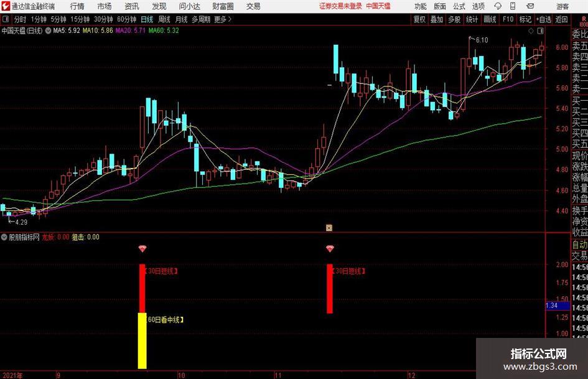Open the 功能 menu
This screenshot has width=588, height=379.
(x=421, y=6)
